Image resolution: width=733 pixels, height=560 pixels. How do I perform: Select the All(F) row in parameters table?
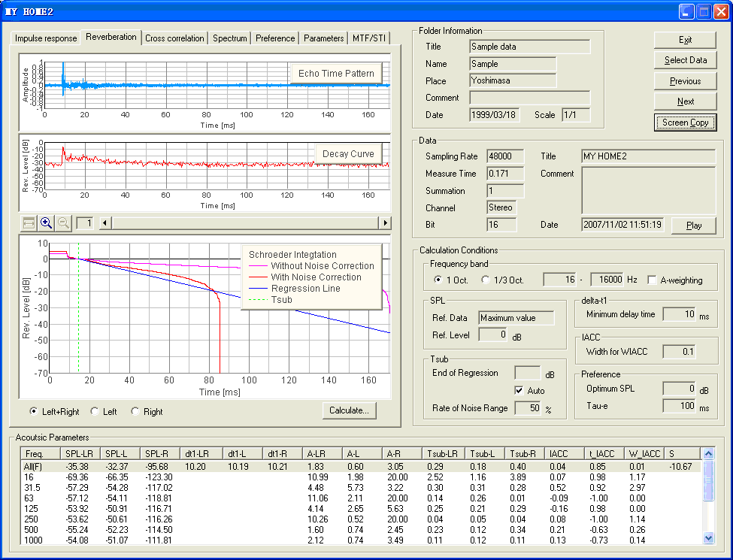tap(362, 467)
